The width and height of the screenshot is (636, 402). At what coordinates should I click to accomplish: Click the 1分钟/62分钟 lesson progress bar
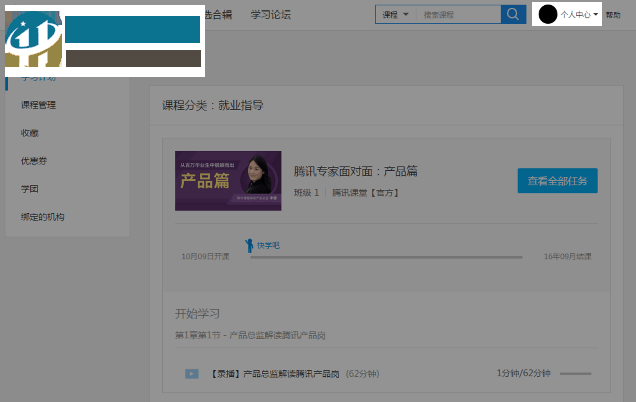click(576, 374)
